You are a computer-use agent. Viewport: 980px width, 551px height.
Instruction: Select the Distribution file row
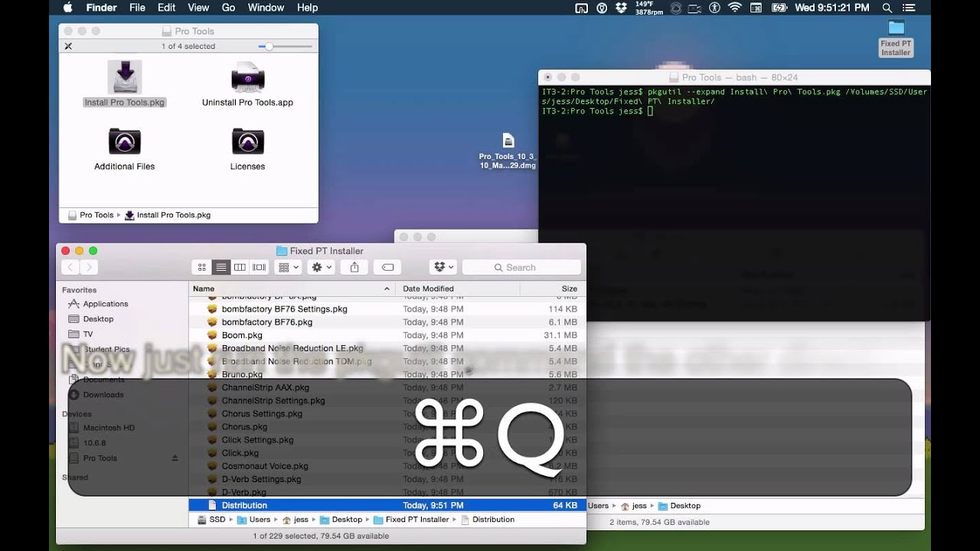[387, 505]
